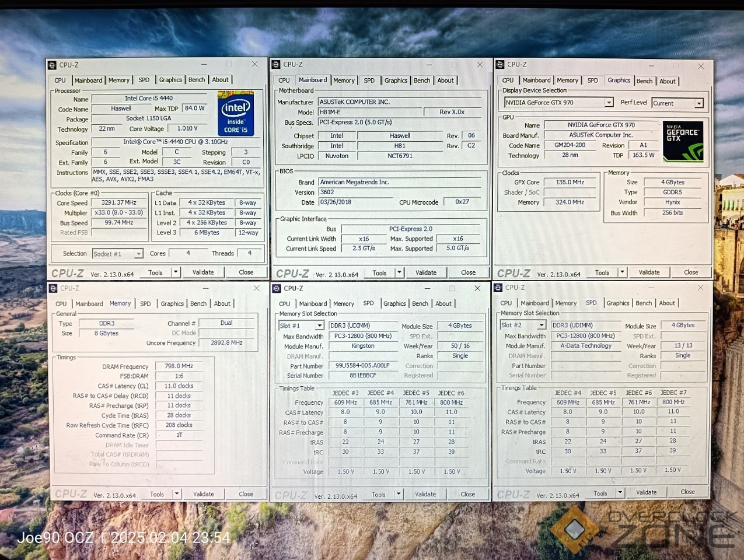Open the Perf Level Current dropdown

point(699,103)
